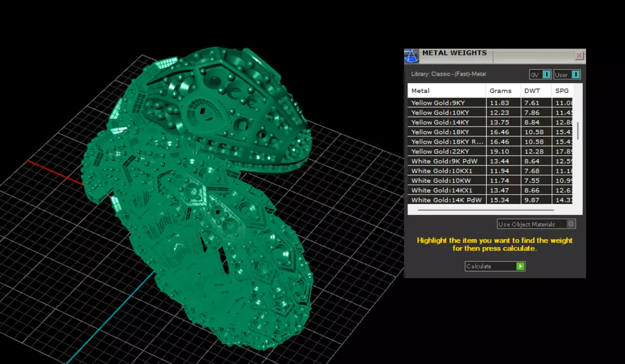Click the 8.66 DWT value
Viewport: 625px width, 364px height.
tap(532, 190)
